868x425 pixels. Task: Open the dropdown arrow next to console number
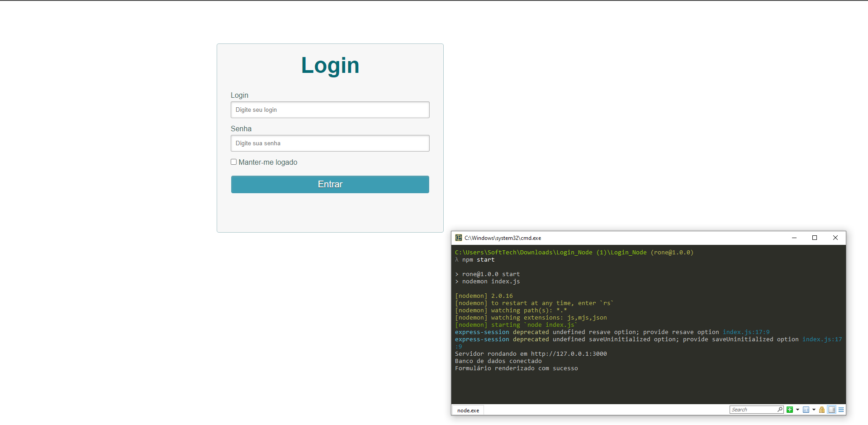(x=814, y=410)
